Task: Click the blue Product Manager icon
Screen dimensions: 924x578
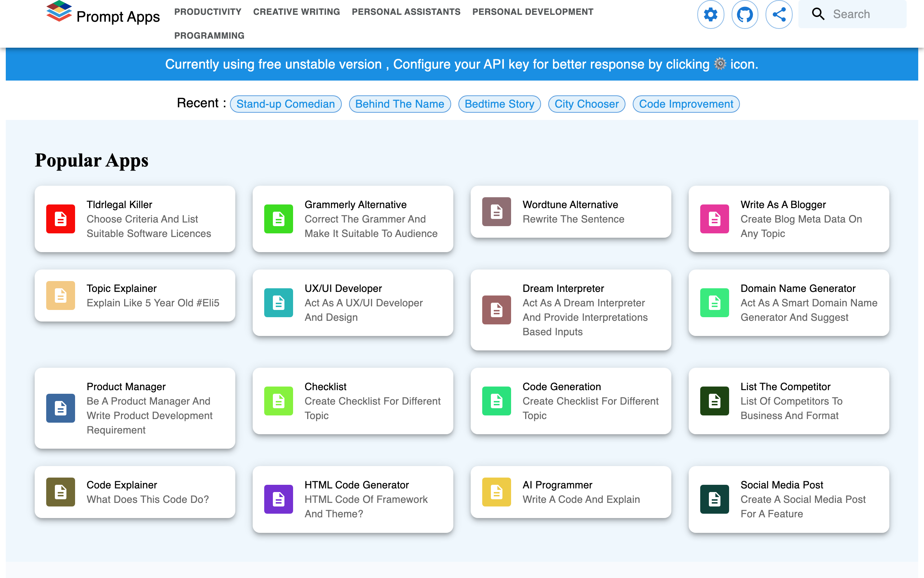Action: pyautogui.click(x=60, y=408)
